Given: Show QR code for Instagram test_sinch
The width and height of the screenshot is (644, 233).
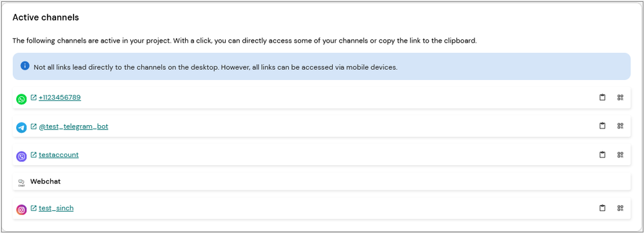Looking at the screenshot, I should pos(620,208).
